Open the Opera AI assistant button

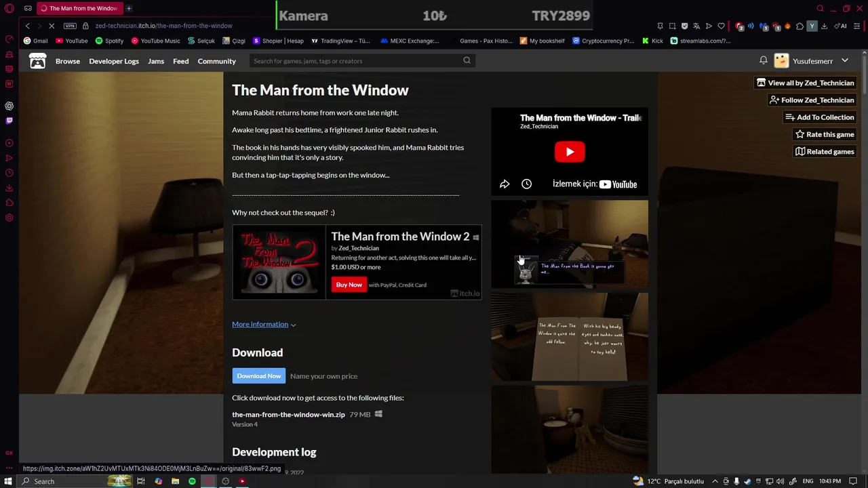tap(841, 26)
